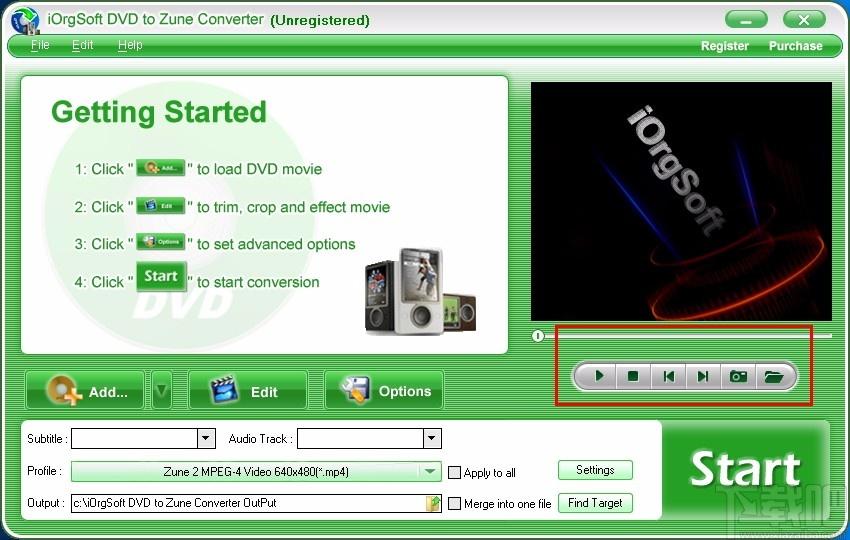Click the small Start icon in step 4
Viewport: 850px width, 540px height.
tap(161, 277)
